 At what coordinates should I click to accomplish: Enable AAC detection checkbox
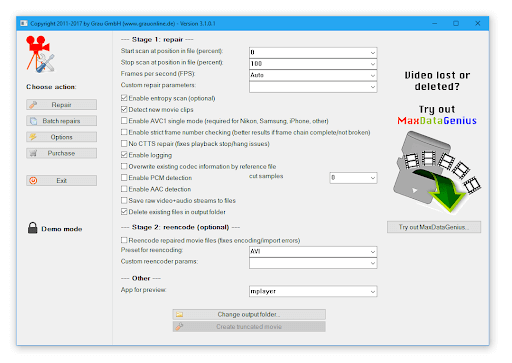coord(124,189)
